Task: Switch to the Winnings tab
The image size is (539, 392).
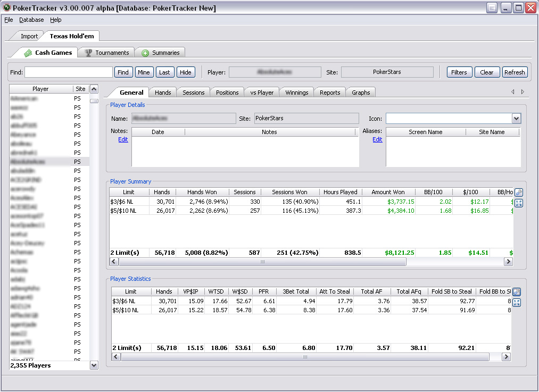Action: pos(297,93)
